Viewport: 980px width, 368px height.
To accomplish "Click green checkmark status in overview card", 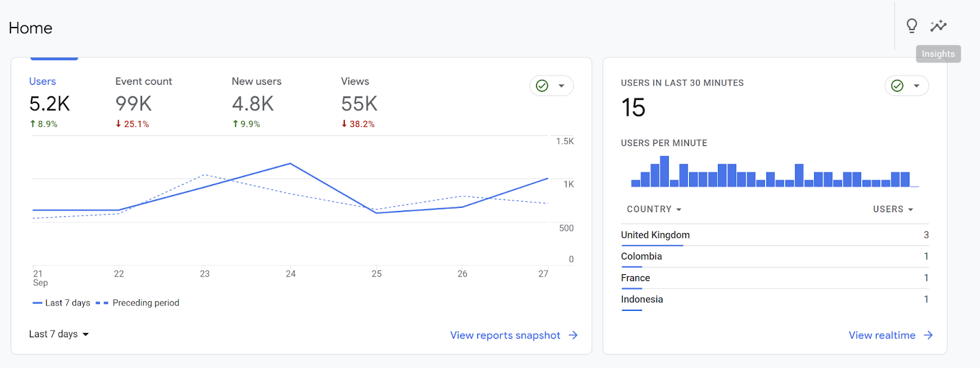I will (x=542, y=86).
